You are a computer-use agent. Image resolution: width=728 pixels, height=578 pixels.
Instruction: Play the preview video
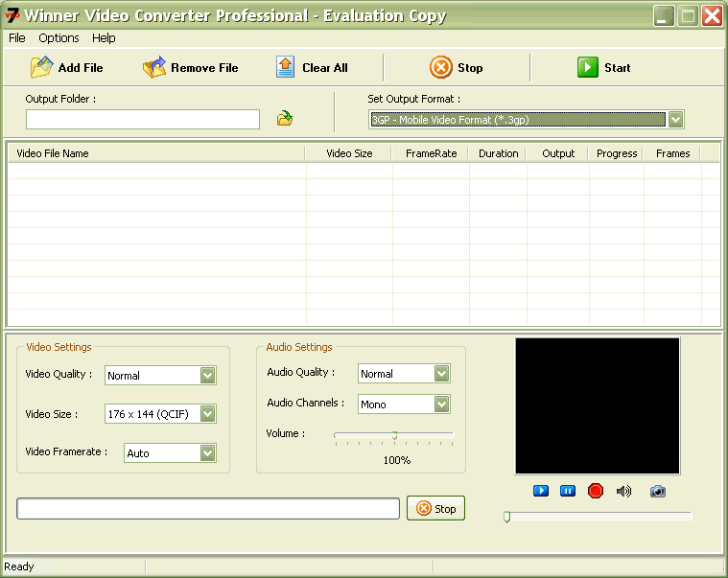tap(541, 491)
